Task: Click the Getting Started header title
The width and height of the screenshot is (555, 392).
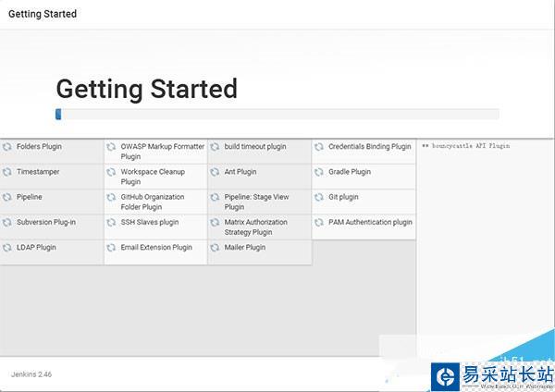Action: pyautogui.click(x=43, y=15)
